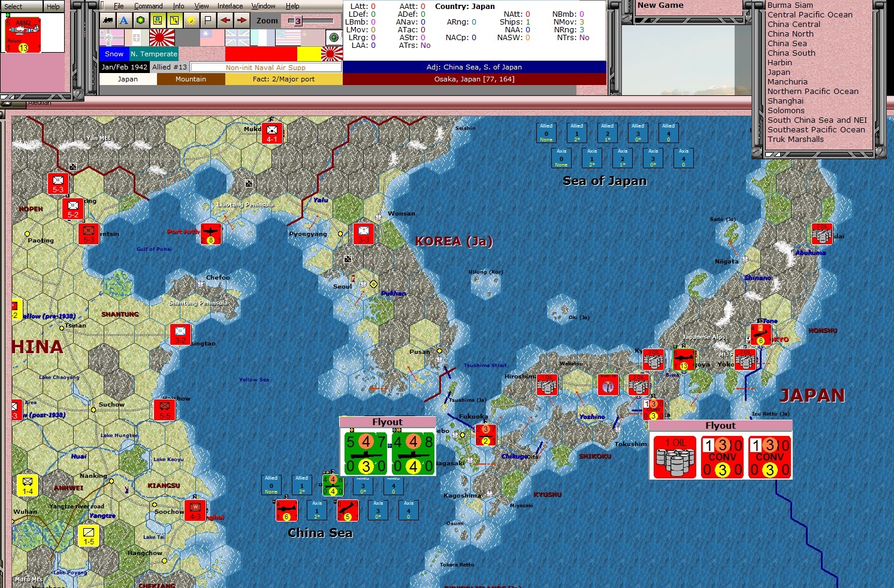Viewport: 894px width, 588px height.
Task: Open the Command menu
Action: click(148, 6)
